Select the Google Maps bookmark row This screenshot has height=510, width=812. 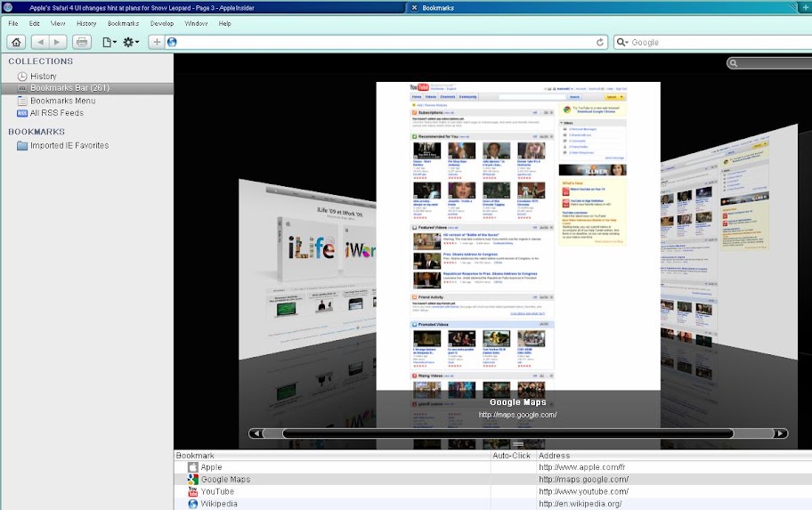pyautogui.click(x=493, y=480)
